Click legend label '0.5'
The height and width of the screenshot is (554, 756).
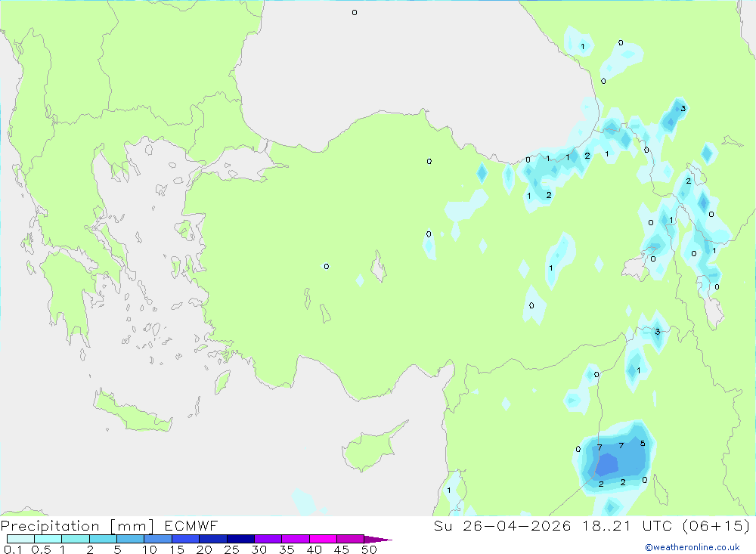coord(41,549)
